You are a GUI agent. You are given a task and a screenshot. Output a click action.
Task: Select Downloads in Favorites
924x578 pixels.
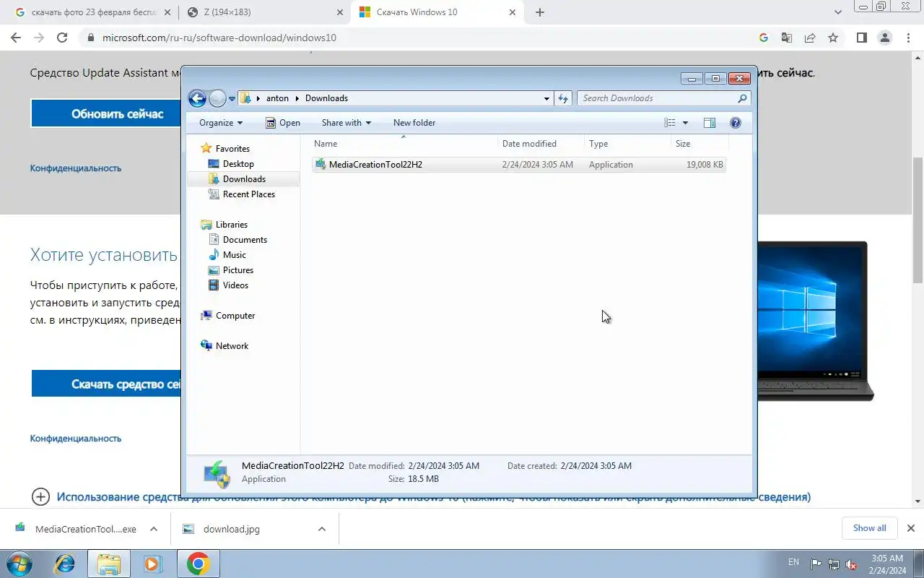point(244,179)
